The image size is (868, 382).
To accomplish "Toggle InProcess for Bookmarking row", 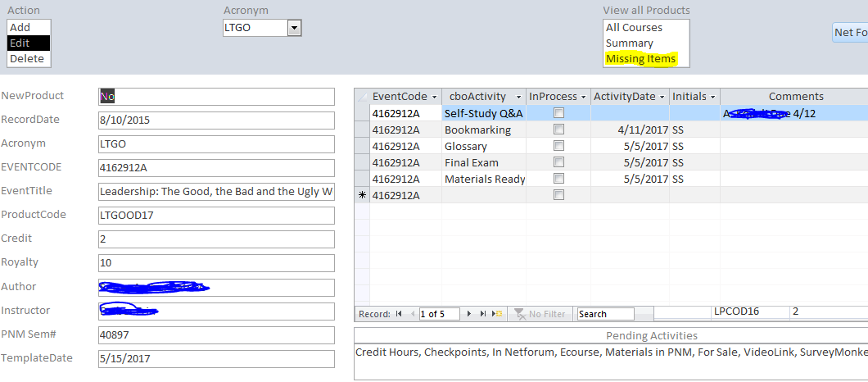I will point(559,130).
